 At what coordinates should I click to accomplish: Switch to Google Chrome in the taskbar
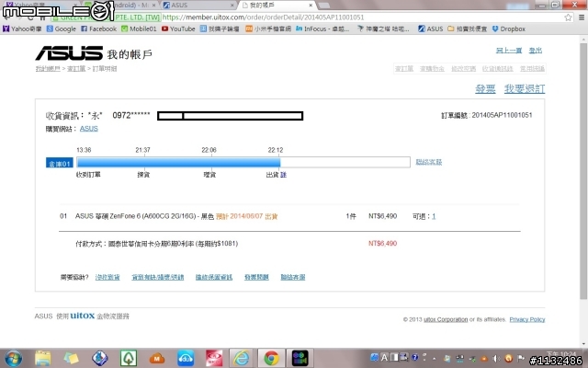[x=271, y=358]
